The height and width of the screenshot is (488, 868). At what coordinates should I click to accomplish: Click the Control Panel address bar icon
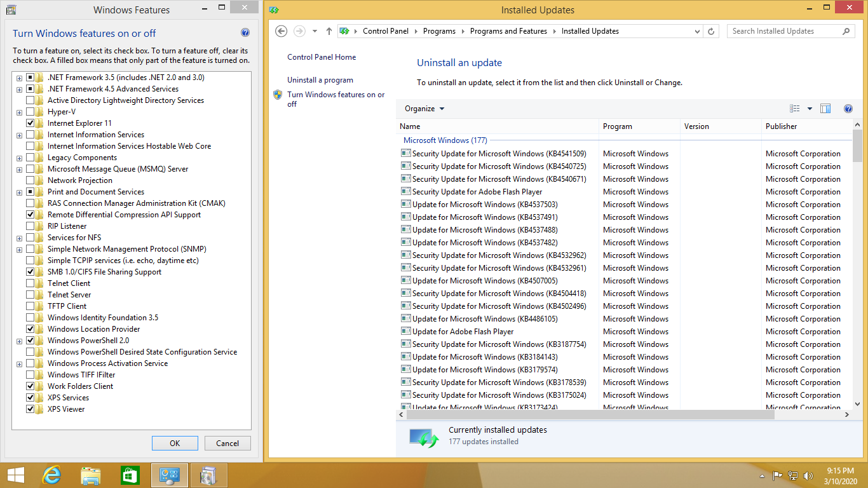pyautogui.click(x=344, y=31)
